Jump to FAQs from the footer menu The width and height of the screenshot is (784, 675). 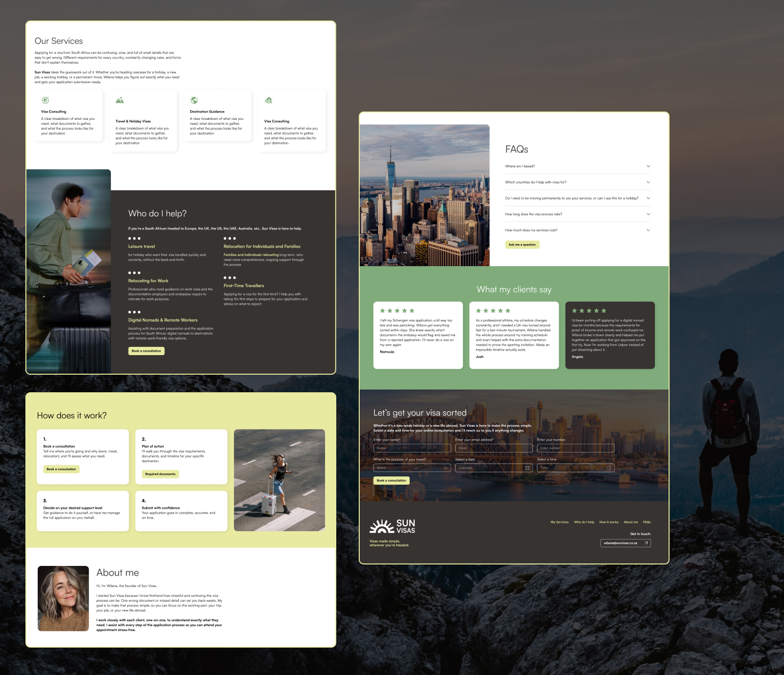[x=647, y=522]
